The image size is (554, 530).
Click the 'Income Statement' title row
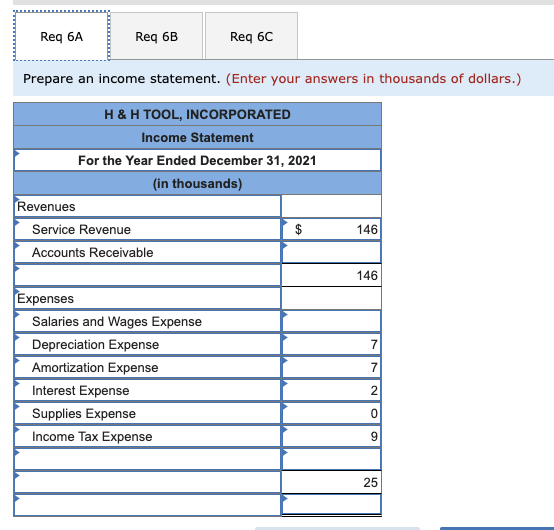tap(198, 137)
